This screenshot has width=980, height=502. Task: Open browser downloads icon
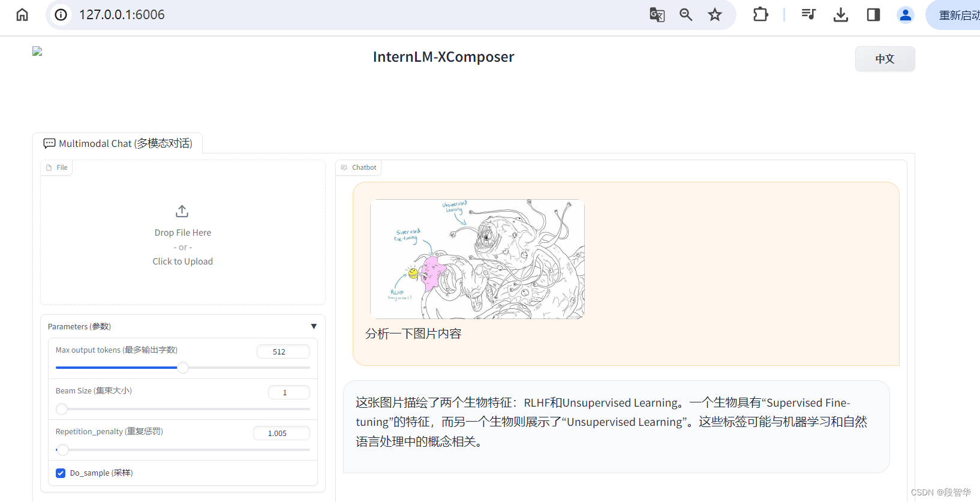click(x=841, y=14)
